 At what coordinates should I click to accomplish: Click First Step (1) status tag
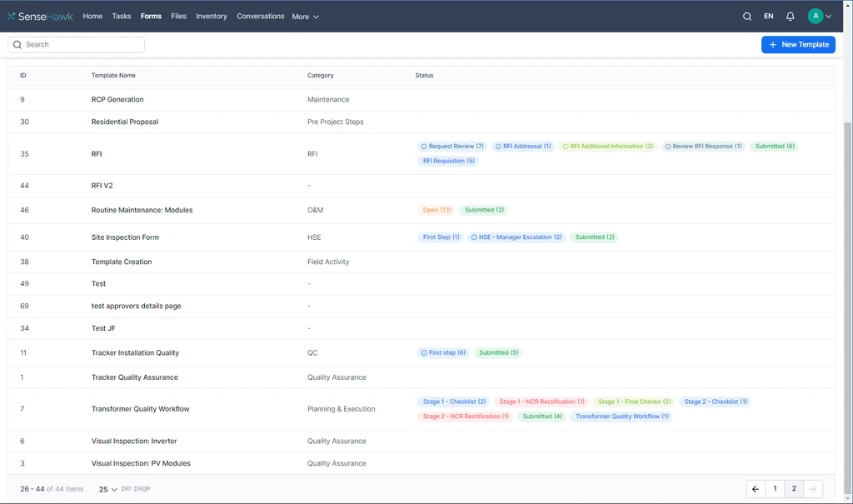pos(441,237)
